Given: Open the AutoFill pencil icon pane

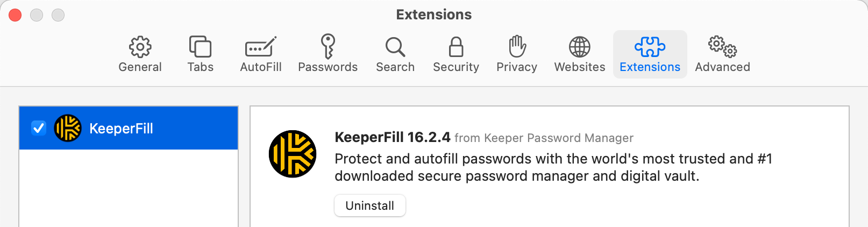Looking at the screenshot, I should [261, 47].
